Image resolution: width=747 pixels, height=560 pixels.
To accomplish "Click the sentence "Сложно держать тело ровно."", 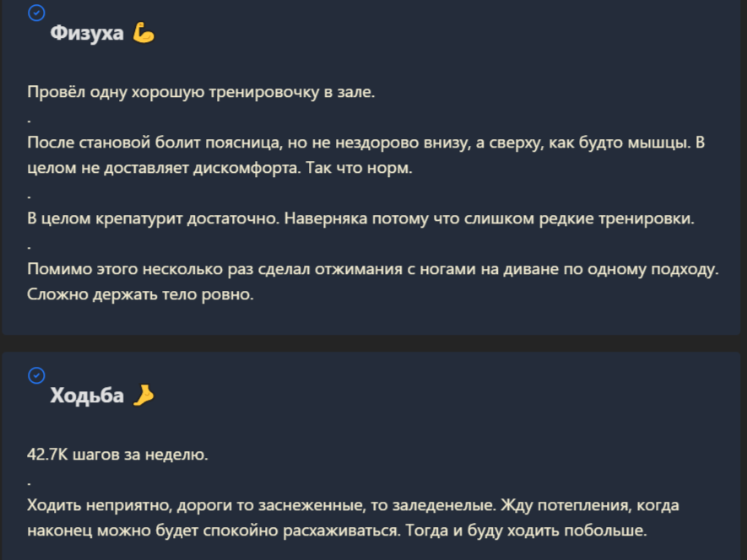I will tap(140, 295).
